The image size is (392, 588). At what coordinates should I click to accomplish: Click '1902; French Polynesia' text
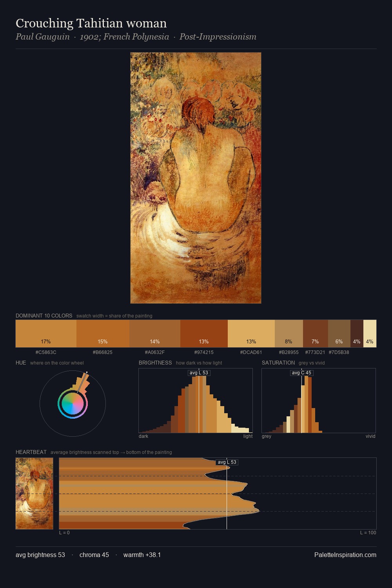[124, 37]
